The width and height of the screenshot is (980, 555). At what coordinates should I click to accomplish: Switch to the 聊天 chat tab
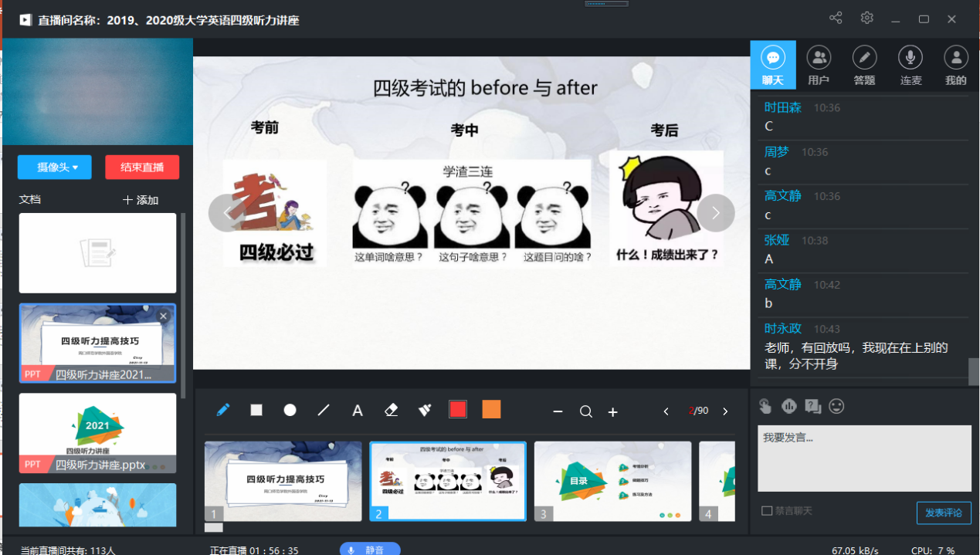pos(773,64)
